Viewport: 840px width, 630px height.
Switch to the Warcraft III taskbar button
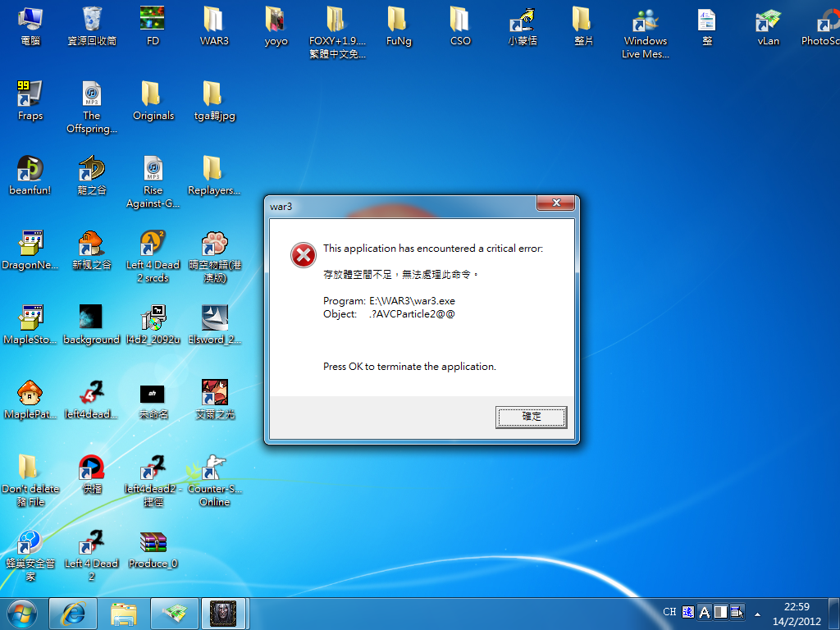coord(223,614)
